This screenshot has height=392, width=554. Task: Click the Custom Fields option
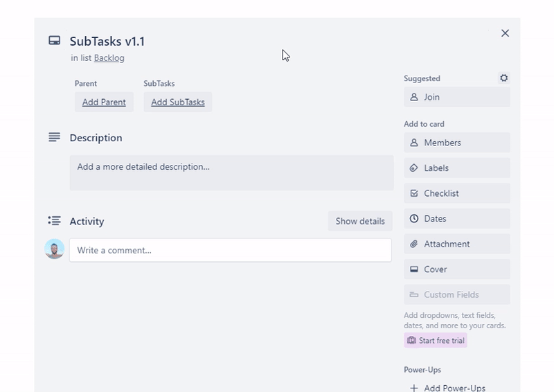pos(456,294)
